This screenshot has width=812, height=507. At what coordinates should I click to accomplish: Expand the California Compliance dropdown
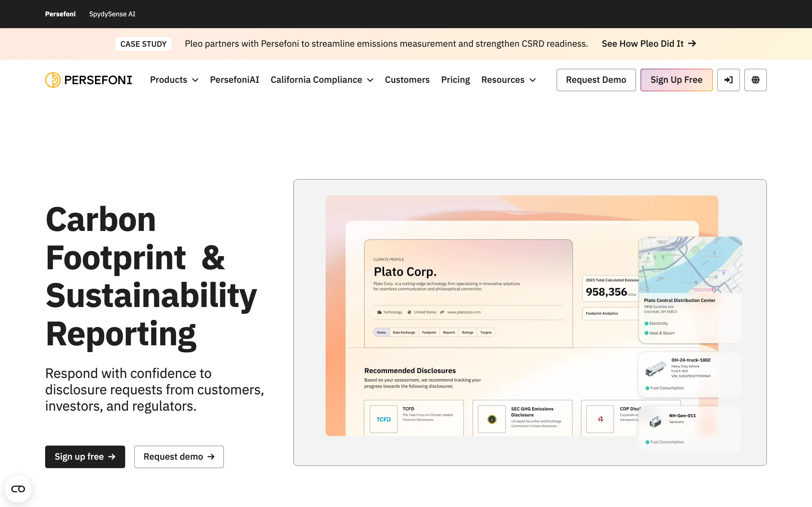coord(322,80)
